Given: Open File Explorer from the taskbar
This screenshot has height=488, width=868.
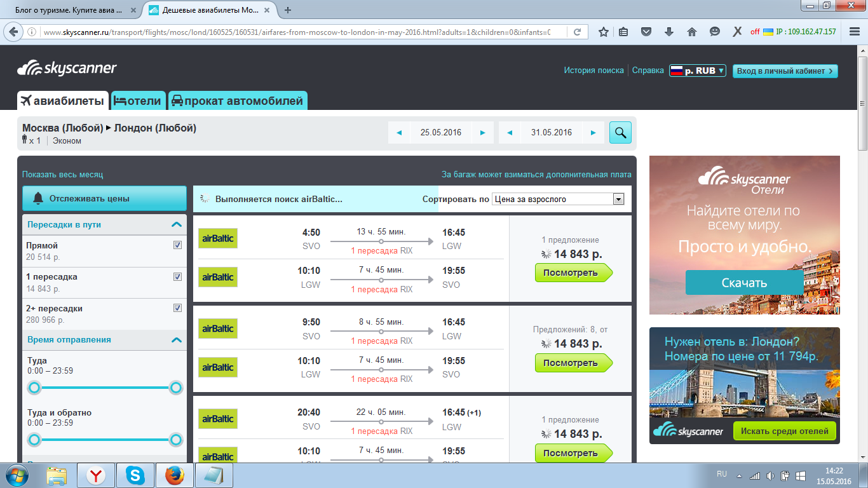Looking at the screenshot, I should tap(57, 475).
